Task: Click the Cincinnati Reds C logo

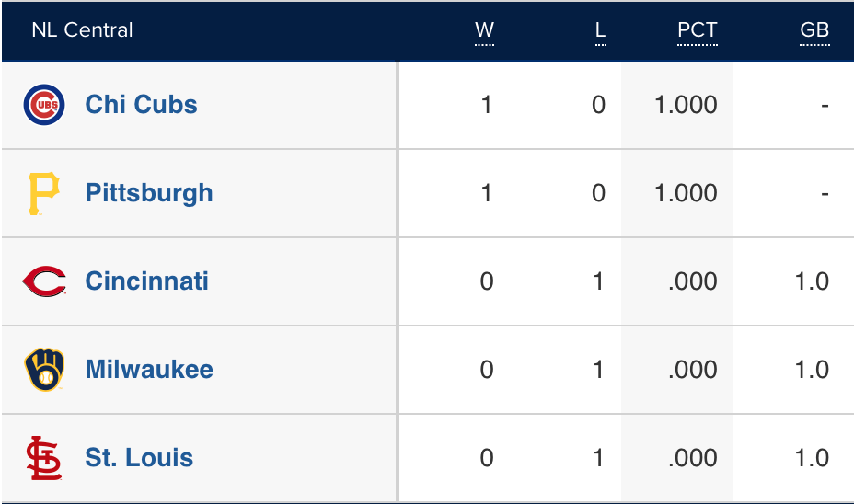Action: [43, 281]
